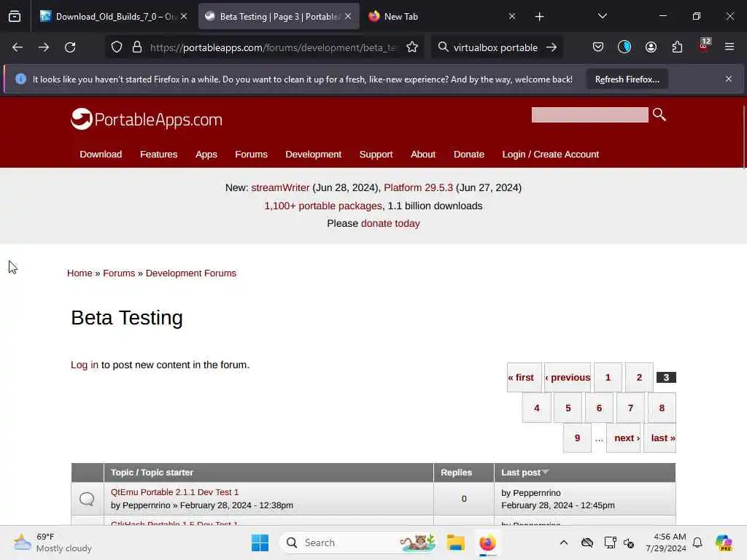Go to pager page 9
This screenshot has height=560, width=747.
click(x=577, y=437)
